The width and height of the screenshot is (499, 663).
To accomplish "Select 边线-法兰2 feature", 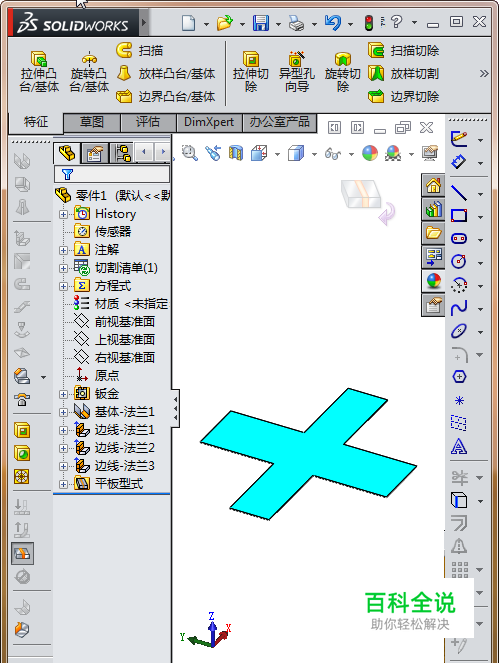I will (114, 448).
